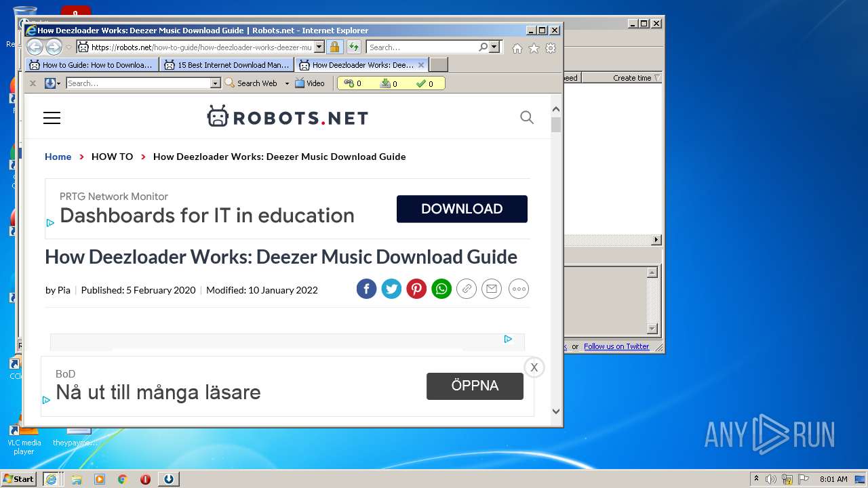Click the Video toolbar button
Image resolution: width=868 pixels, height=488 pixels.
[310, 83]
